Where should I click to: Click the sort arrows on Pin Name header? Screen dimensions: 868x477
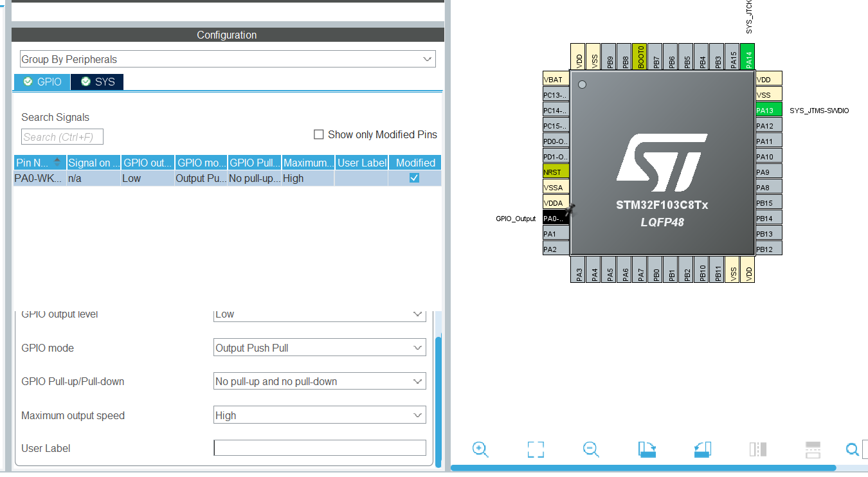pos(57,162)
